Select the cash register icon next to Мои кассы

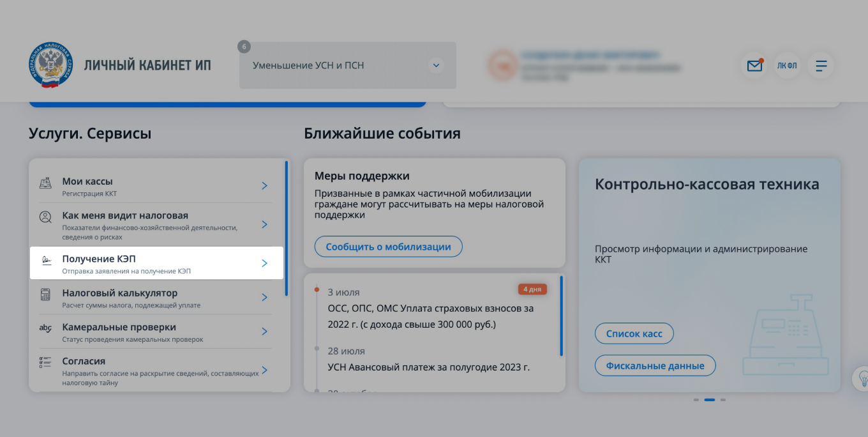pyautogui.click(x=45, y=181)
